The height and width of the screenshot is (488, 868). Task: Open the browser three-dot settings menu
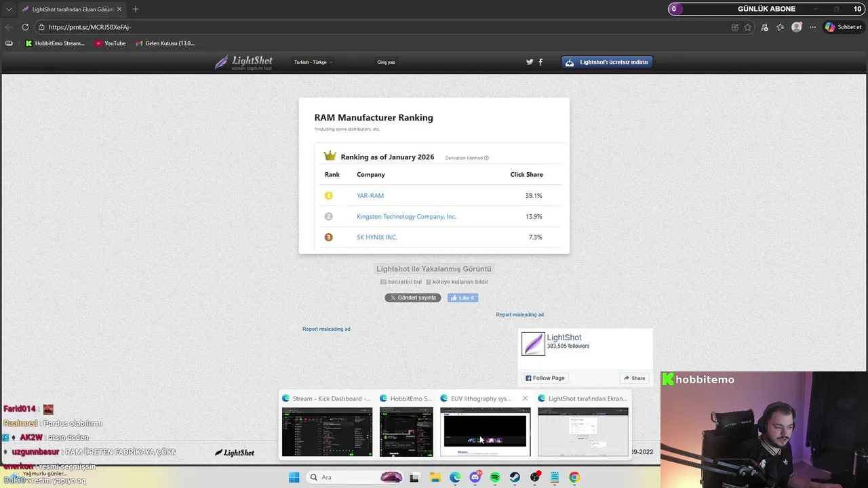pos(812,27)
